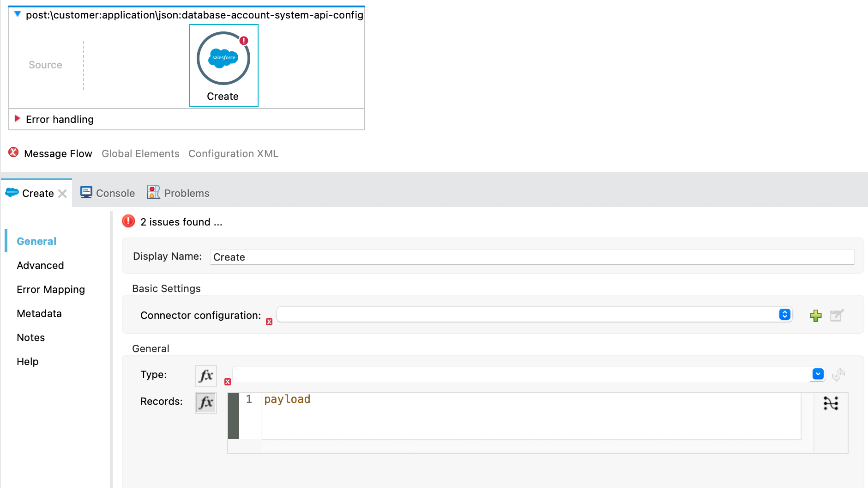Open the Configuration XML view

pos(233,153)
